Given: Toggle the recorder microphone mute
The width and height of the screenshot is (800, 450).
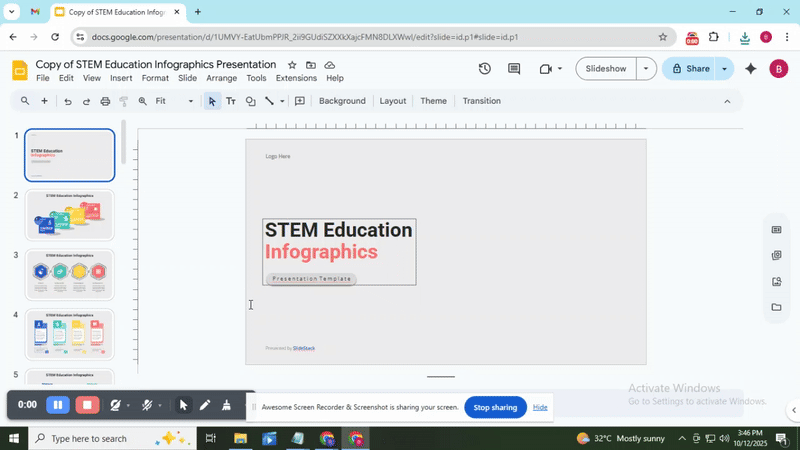Looking at the screenshot, I should click(x=147, y=405).
